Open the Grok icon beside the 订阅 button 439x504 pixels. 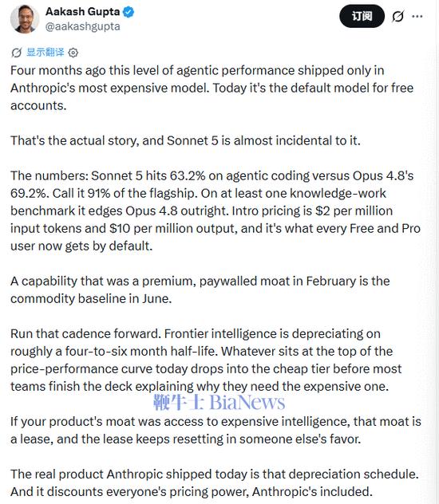click(x=397, y=16)
